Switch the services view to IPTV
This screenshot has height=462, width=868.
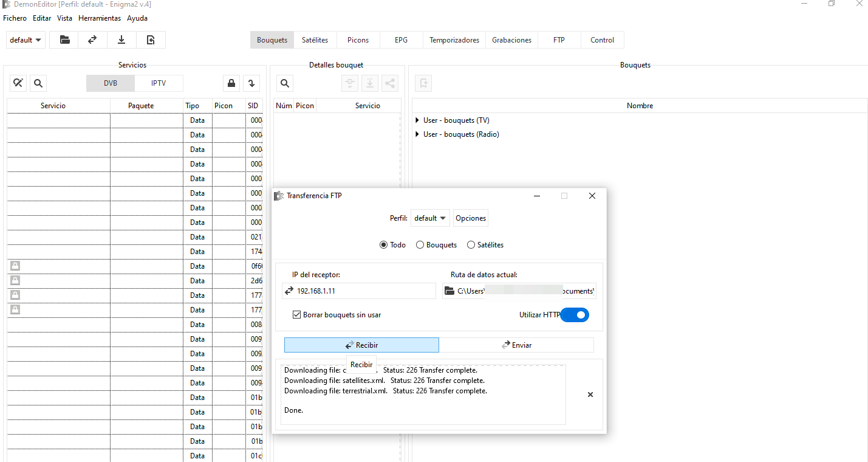coord(159,83)
